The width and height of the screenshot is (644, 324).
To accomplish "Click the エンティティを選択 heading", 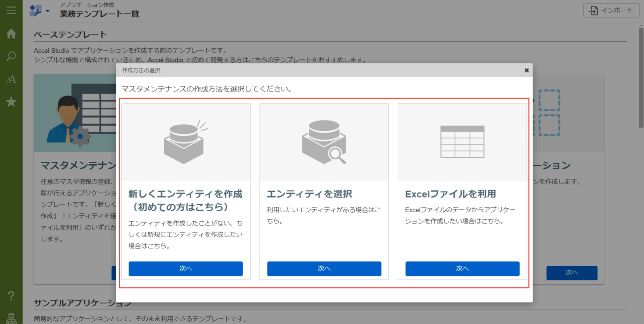I will pos(309,194).
